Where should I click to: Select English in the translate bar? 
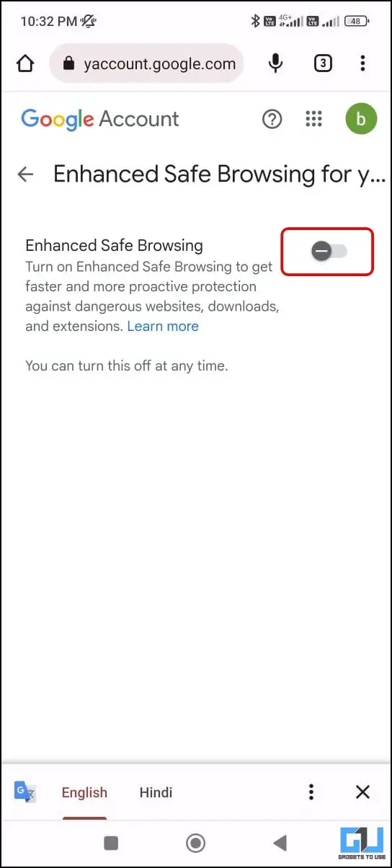point(84,792)
